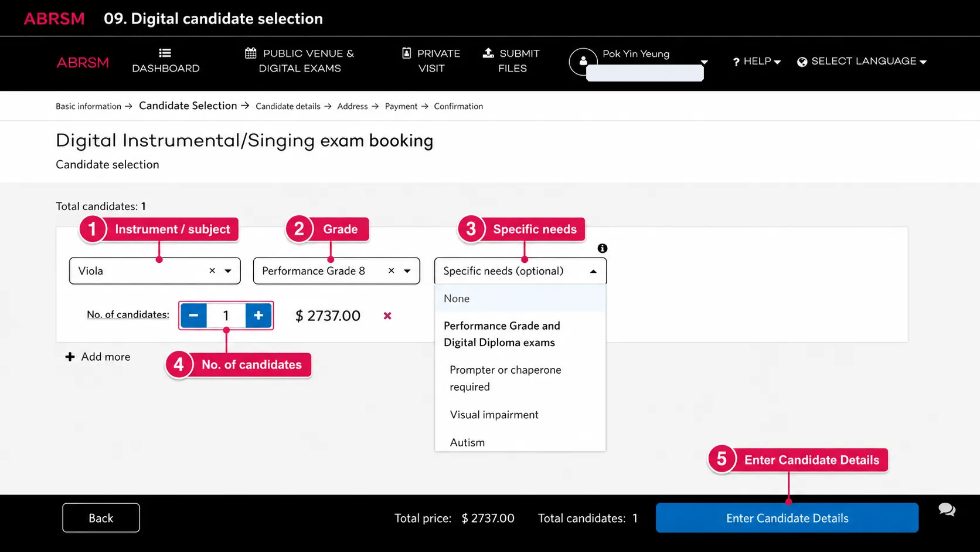
Task: Open the Select Language dropdown
Action: (x=862, y=61)
